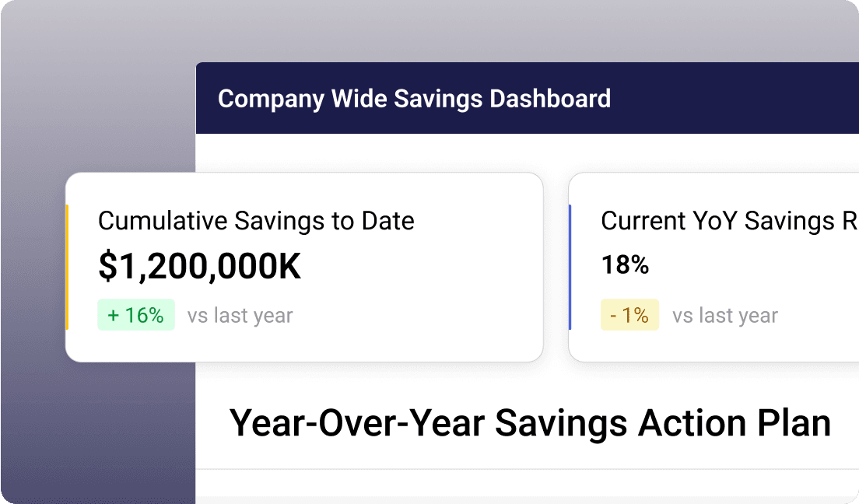859x504 pixels.
Task: Click 'vs last year' next to -1%
Action: click(x=724, y=315)
